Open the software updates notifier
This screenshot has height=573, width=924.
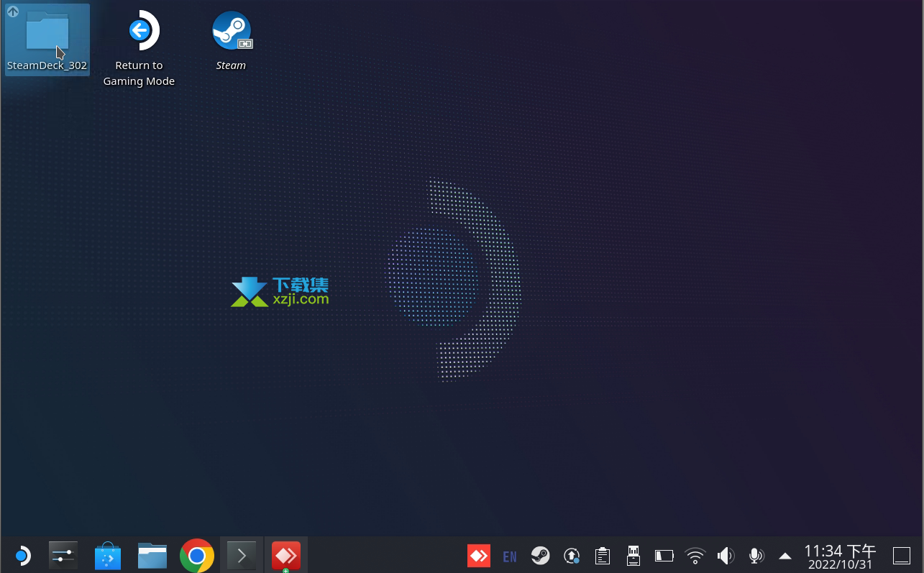click(572, 556)
